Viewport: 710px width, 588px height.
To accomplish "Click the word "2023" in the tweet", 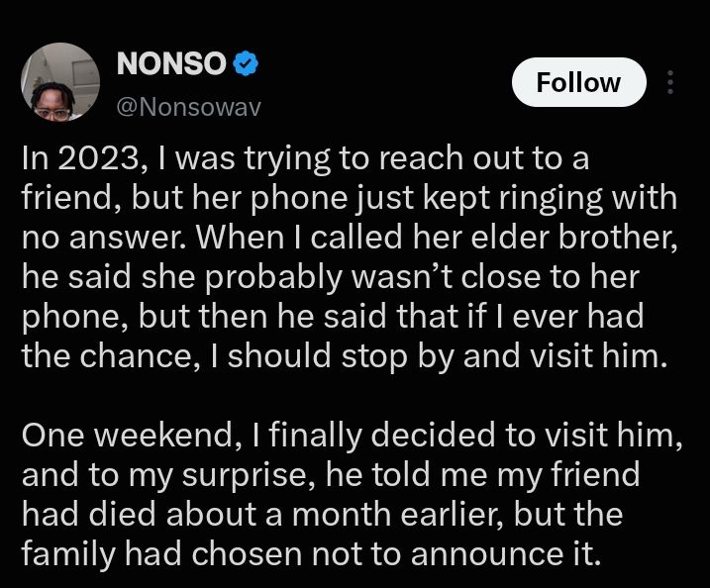I will (97, 159).
